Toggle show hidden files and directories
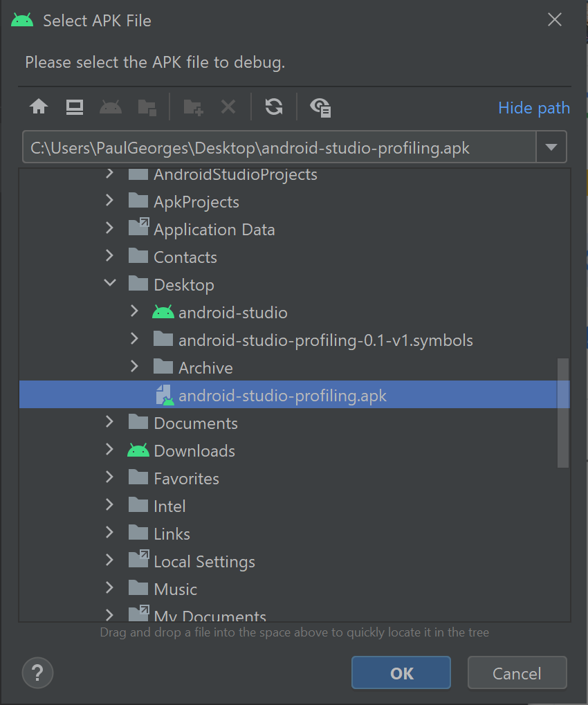 tap(320, 107)
